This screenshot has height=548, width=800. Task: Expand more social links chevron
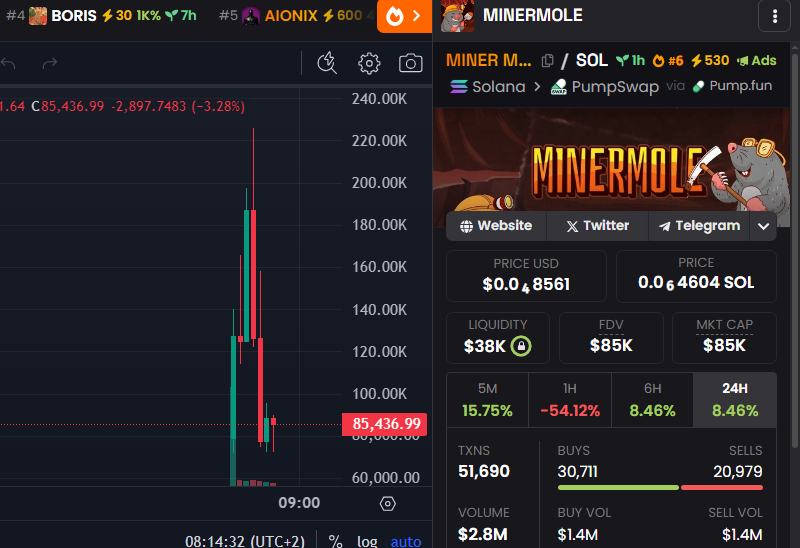[x=763, y=226]
